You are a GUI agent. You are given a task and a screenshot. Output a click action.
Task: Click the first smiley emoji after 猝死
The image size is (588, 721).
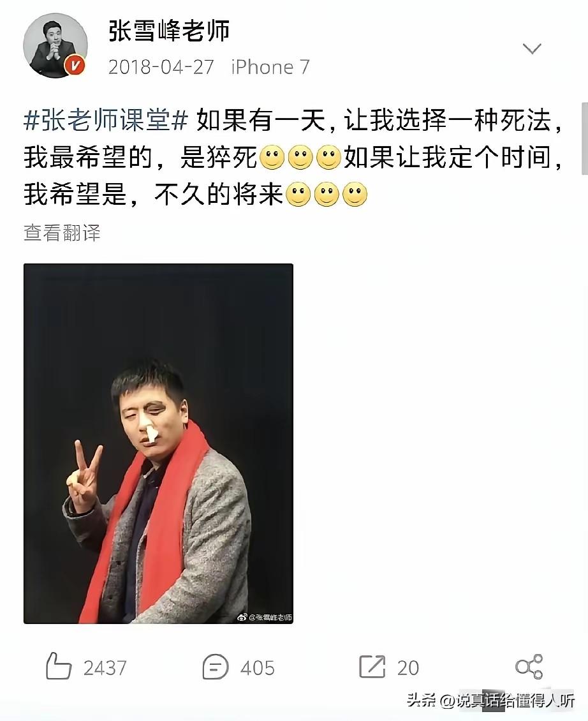272,158
